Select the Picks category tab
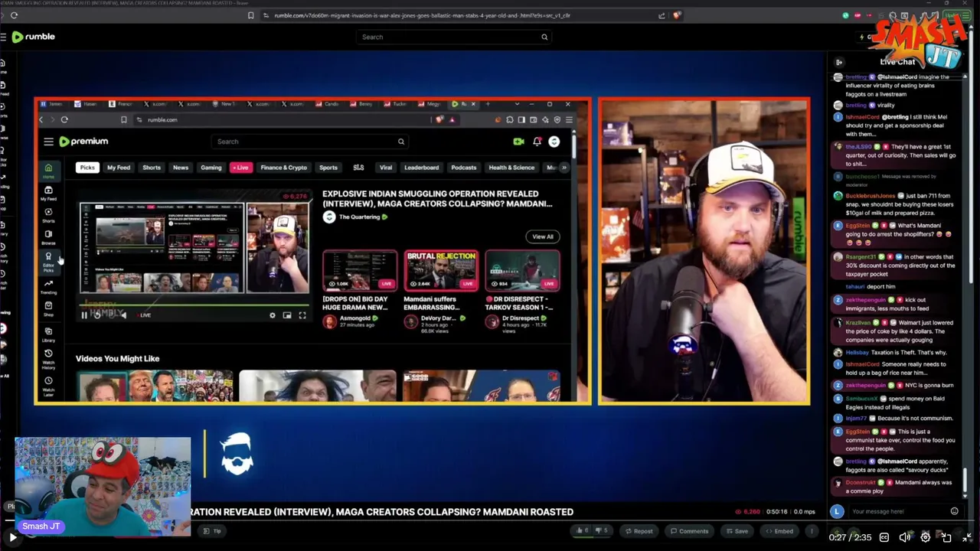The width and height of the screenshot is (980, 551). click(87, 168)
